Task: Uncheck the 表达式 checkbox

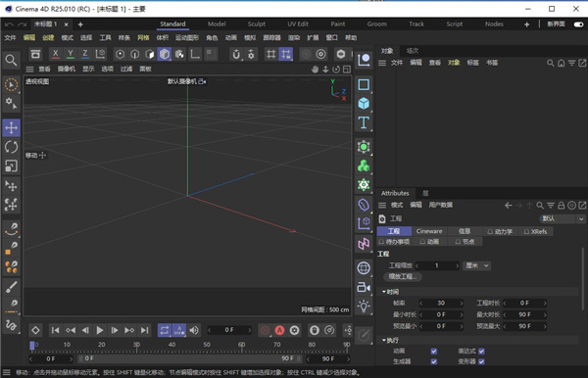Action: click(481, 351)
